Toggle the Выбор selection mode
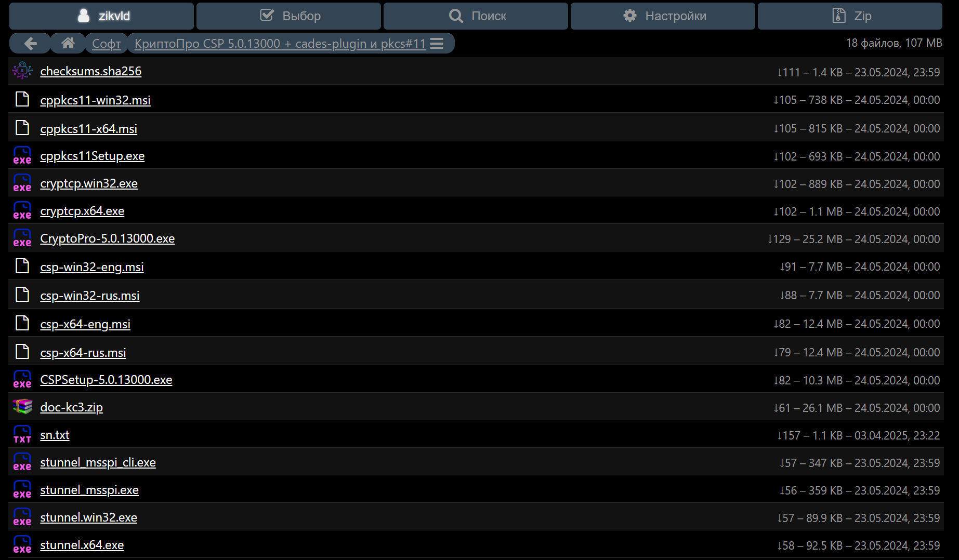This screenshot has width=959, height=560. [x=289, y=16]
